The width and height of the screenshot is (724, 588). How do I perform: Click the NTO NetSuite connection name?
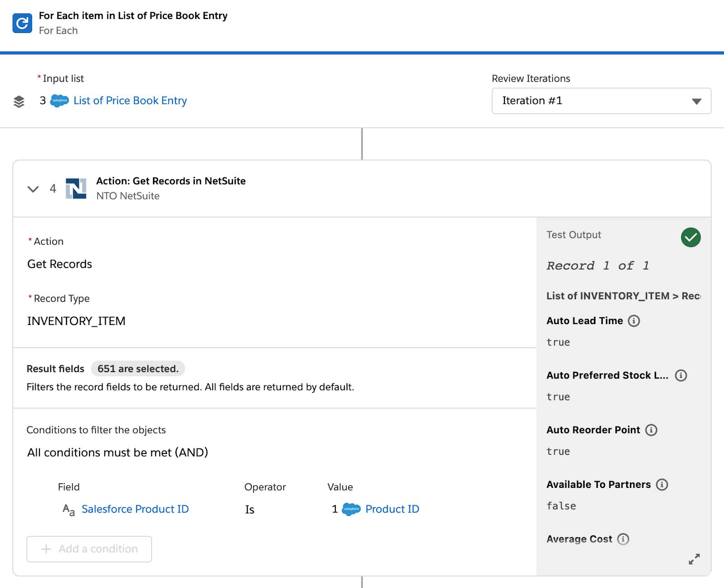128,196
